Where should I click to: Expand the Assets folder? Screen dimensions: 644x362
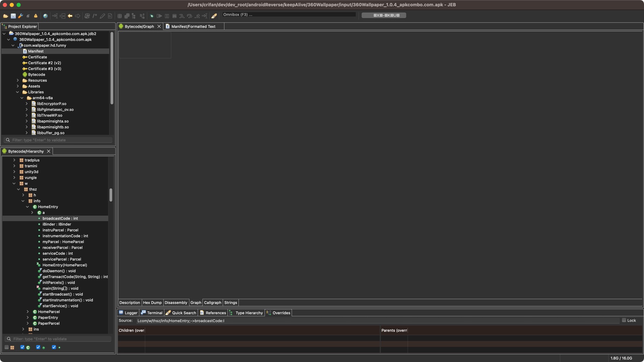click(18, 86)
